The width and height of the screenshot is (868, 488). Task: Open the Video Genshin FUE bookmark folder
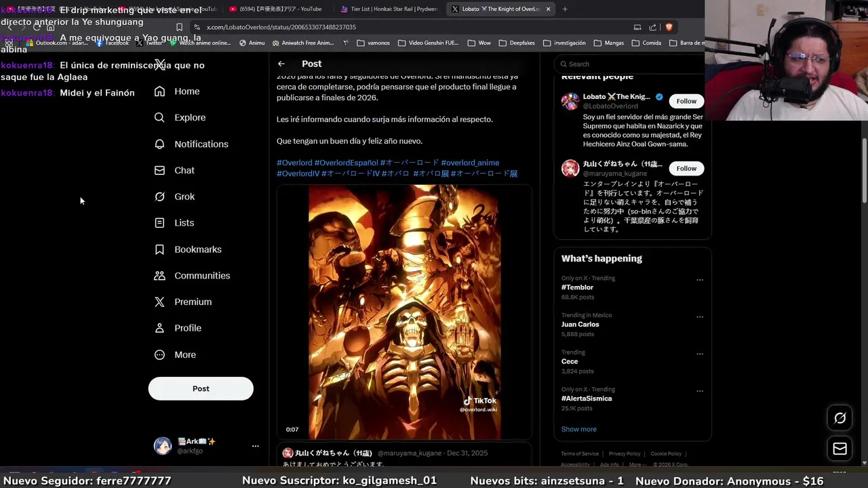tap(428, 43)
